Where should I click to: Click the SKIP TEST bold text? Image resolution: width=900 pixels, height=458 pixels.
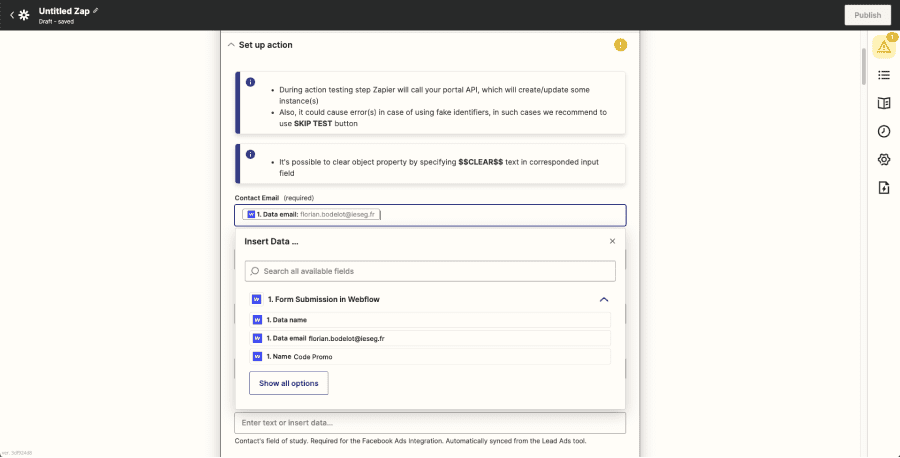(x=313, y=123)
